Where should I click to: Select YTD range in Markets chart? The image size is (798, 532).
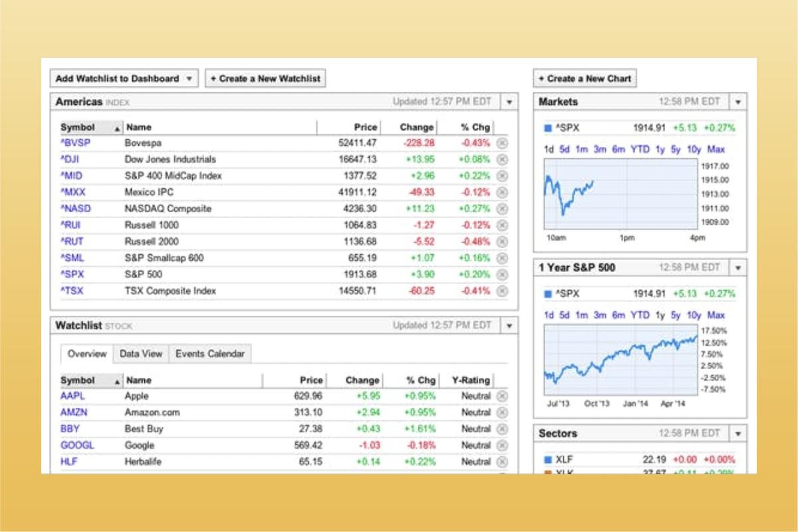tap(640, 150)
